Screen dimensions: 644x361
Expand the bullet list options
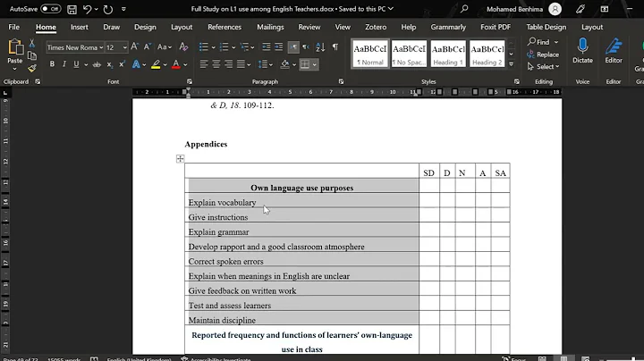pos(214,47)
